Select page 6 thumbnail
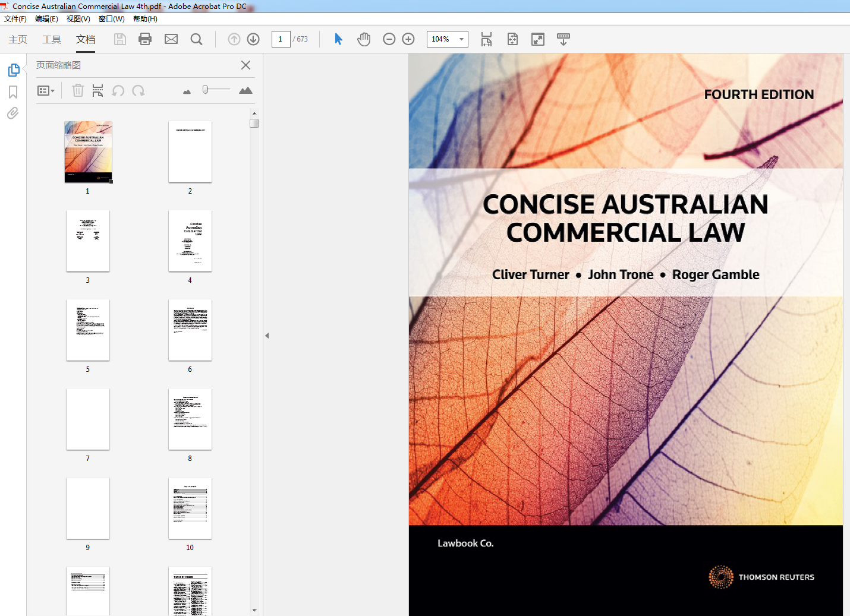The image size is (850, 616). [190, 330]
